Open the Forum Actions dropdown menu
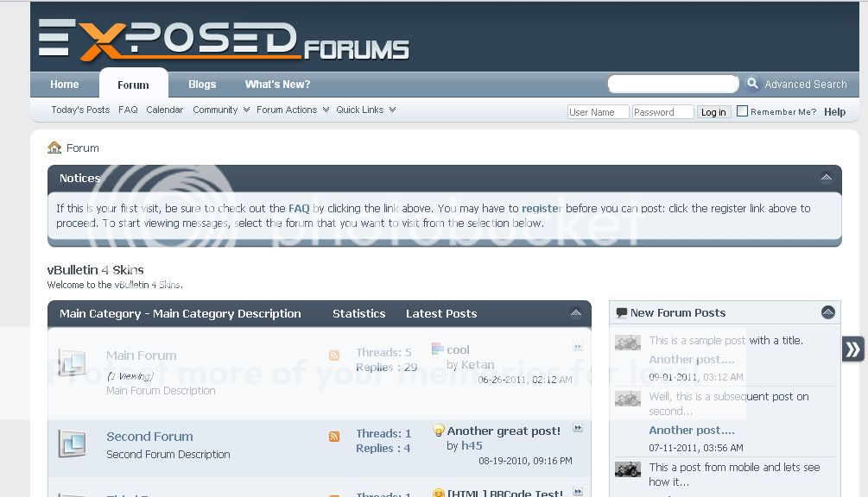This screenshot has width=868, height=497. click(x=293, y=110)
